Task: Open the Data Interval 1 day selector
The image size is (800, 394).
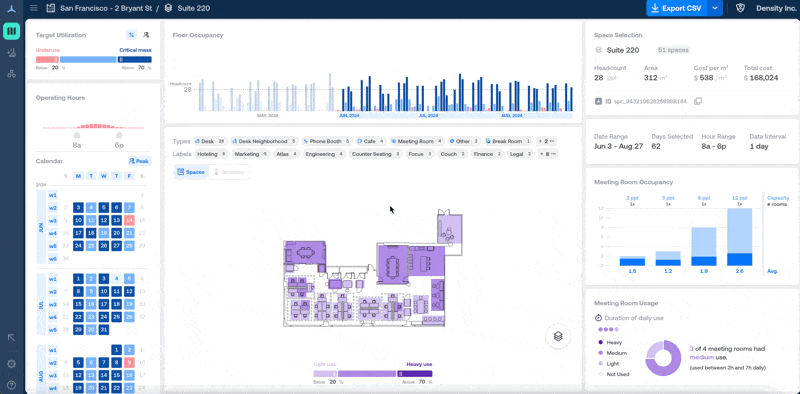Action: 758,146
